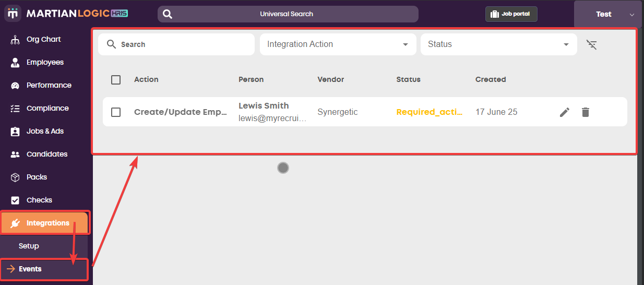Click the Person column header
644x285 pixels.
tap(251, 79)
